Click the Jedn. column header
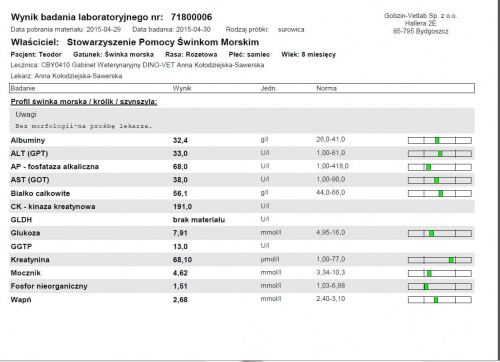This screenshot has height=362, width=500. click(x=269, y=88)
